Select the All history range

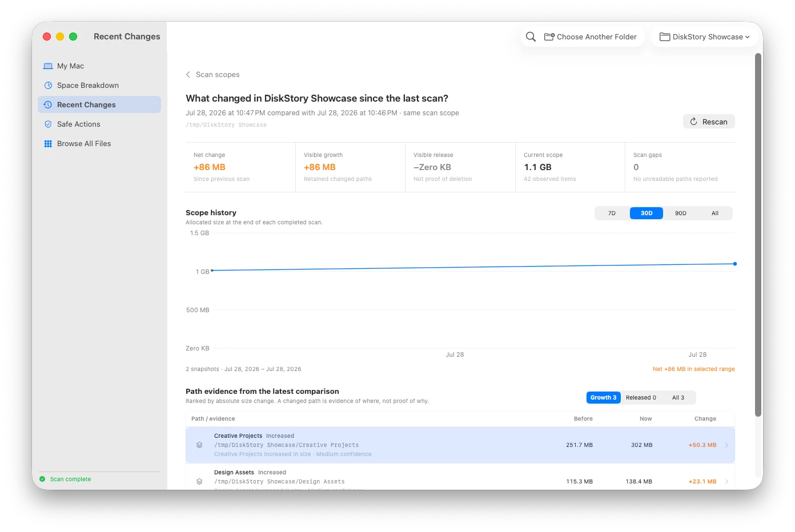pyautogui.click(x=715, y=213)
